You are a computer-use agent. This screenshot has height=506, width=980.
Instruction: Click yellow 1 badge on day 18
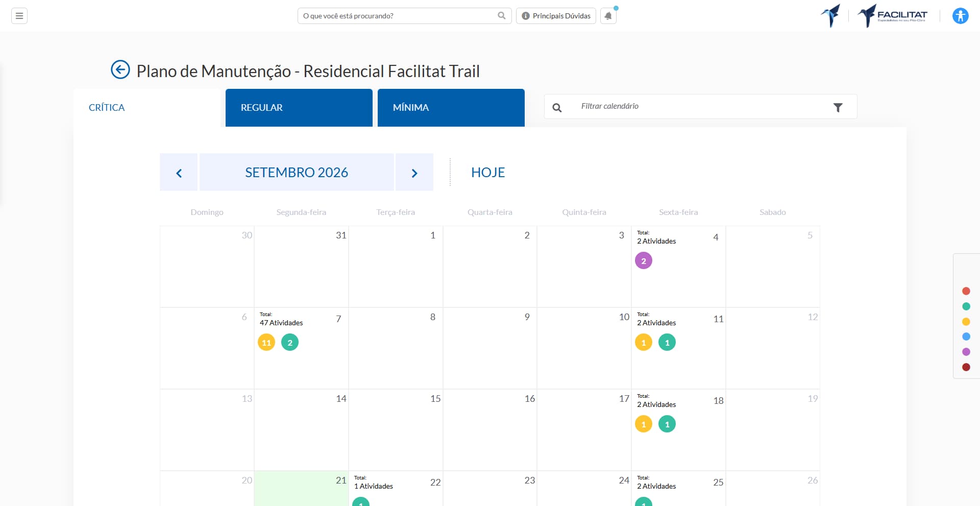click(644, 424)
